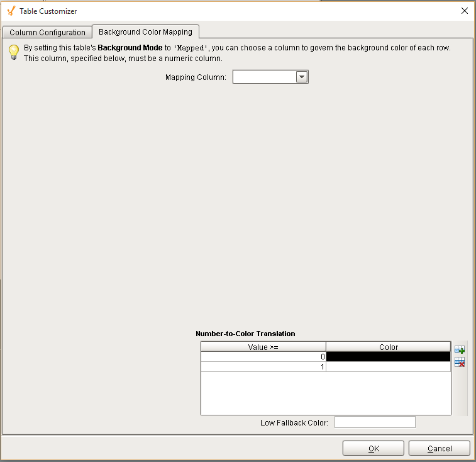This screenshot has width=476, height=462.
Task: Click the add row icon beside translation table
Action: 460,349
